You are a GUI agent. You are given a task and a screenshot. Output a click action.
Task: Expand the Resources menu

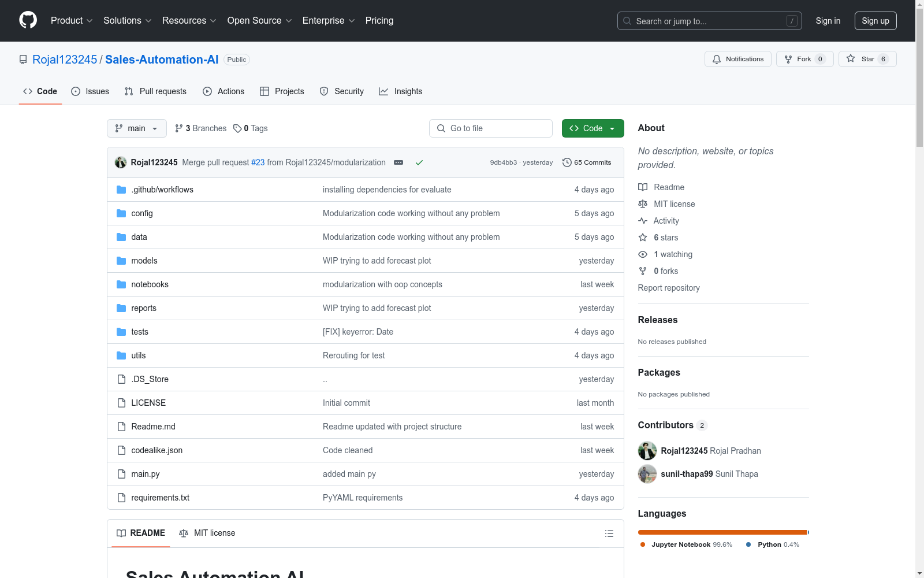pos(189,20)
